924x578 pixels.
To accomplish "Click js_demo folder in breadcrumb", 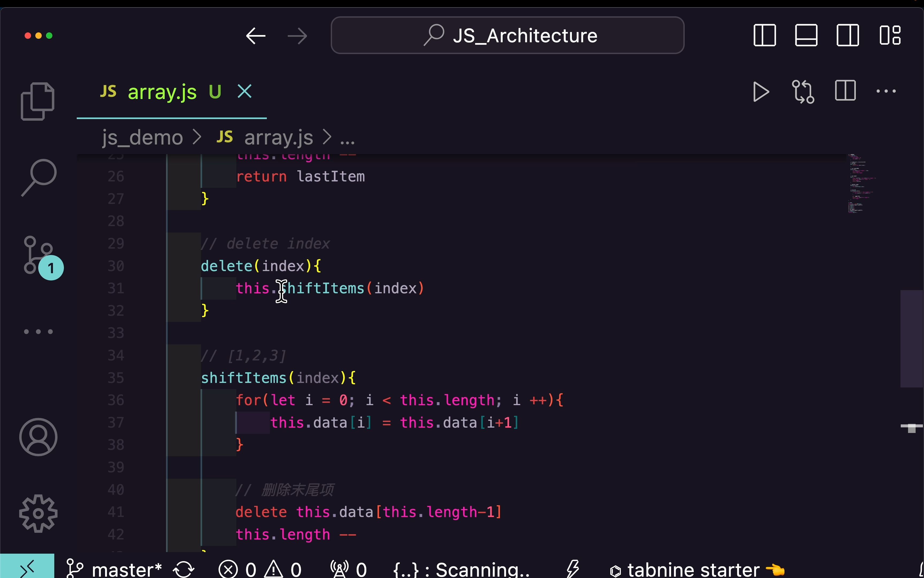I will pos(143,137).
